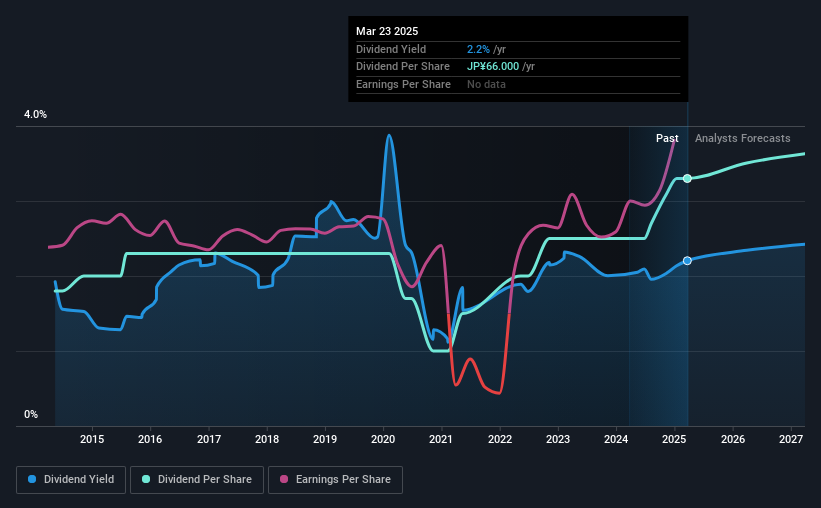
Task: Click the 2018 x-axis label
Action: coord(267,439)
